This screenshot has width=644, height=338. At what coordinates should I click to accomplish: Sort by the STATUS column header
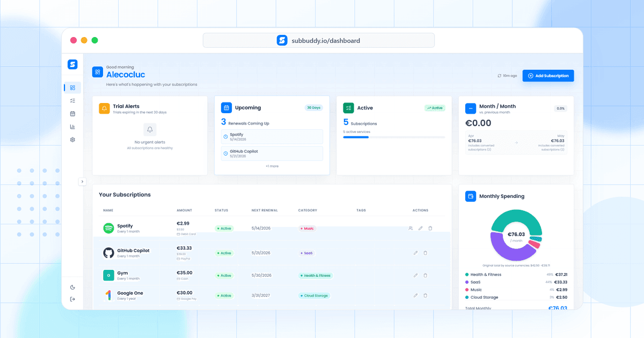(x=221, y=210)
